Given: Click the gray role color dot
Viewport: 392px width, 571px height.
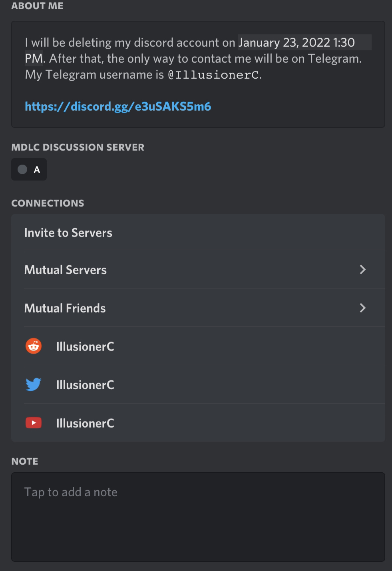Looking at the screenshot, I should point(22,169).
